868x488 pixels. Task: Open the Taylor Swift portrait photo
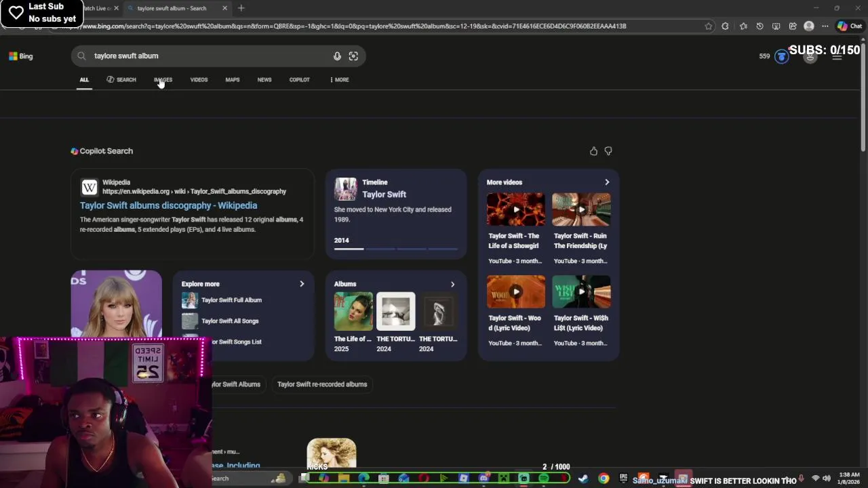click(117, 304)
